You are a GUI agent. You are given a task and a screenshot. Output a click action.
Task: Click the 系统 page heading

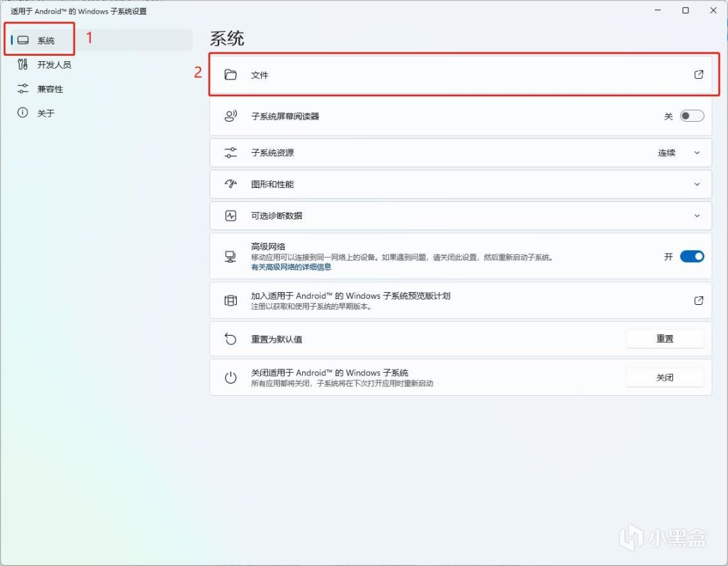click(x=227, y=38)
